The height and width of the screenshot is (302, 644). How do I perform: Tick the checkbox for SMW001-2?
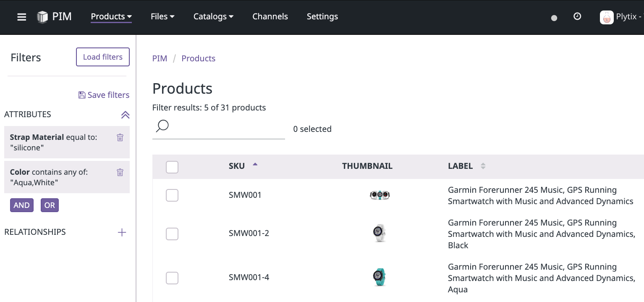[x=172, y=234]
